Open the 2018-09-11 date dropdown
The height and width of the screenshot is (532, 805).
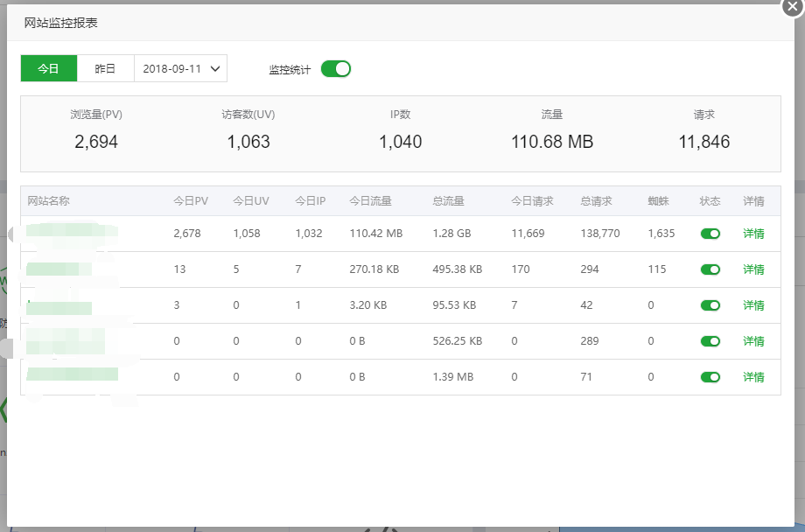click(181, 68)
